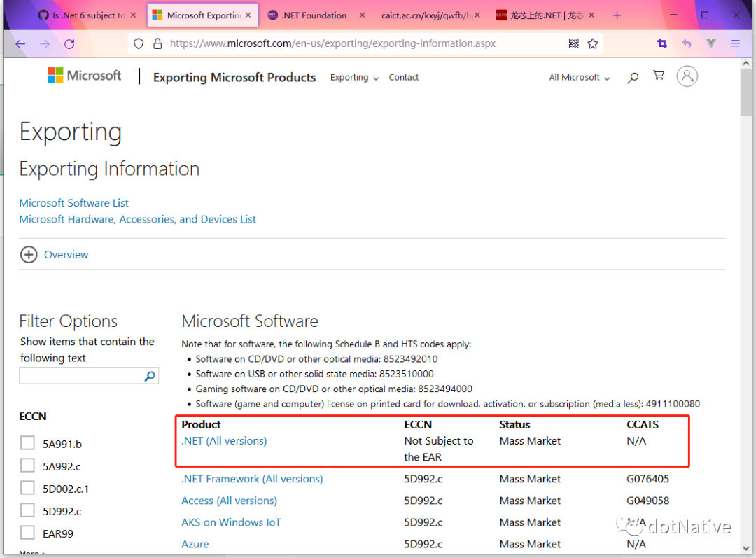This screenshot has width=756, height=558.
Task: Open a new browser tab
Action: coord(617,15)
